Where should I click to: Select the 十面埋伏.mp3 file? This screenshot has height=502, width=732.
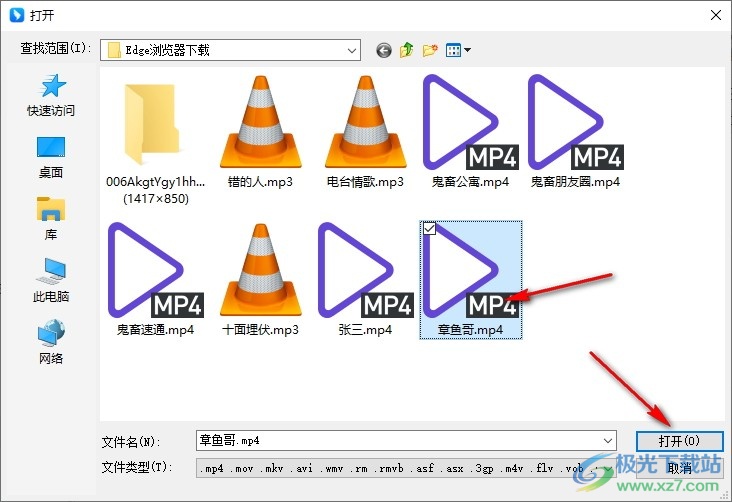[x=260, y=280]
